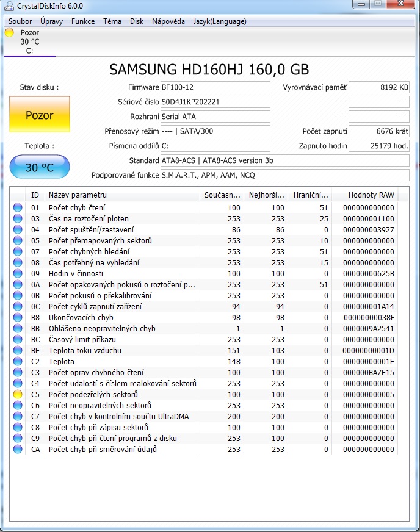Click the blue status dot for row C8

pyautogui.click(x=18, y=427)
